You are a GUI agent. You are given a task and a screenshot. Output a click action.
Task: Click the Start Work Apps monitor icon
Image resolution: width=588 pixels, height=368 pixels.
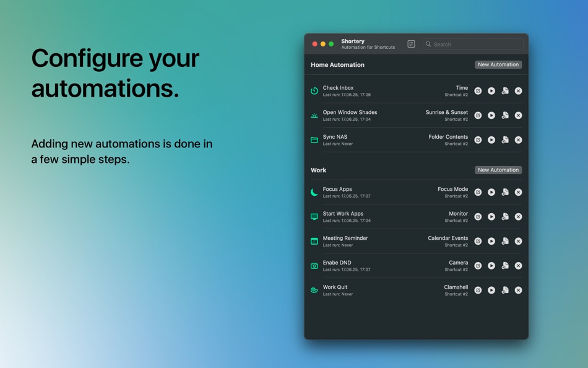point(314,217)
